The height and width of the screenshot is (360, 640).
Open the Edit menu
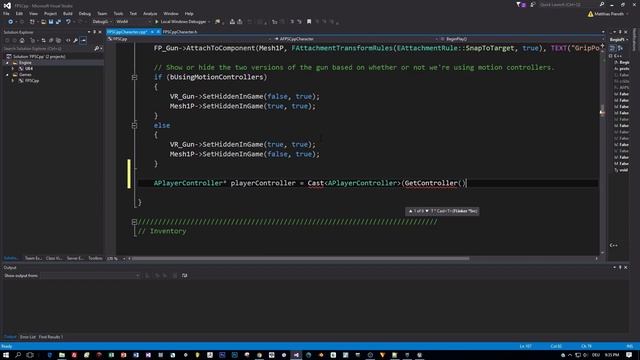coord(19,13)
